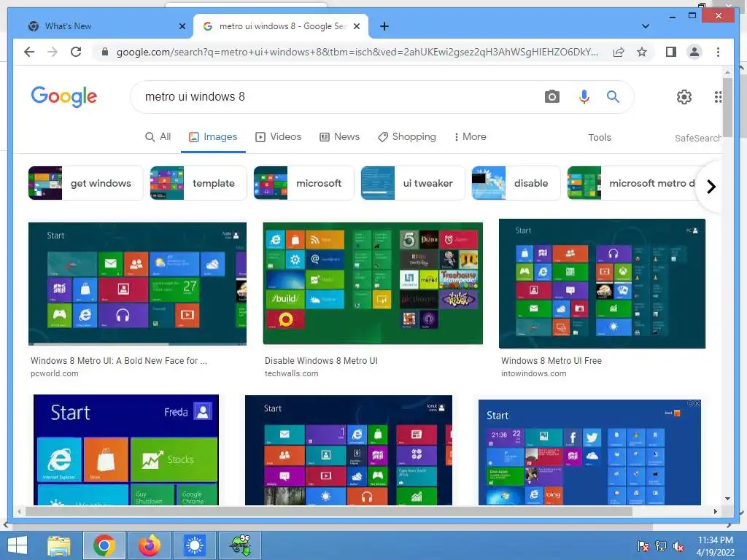Image resolution: width=747 pixels, height=560 pixels.
Task: Close the What's New tab
Action: pyautogui.click(x=182, y=26)
